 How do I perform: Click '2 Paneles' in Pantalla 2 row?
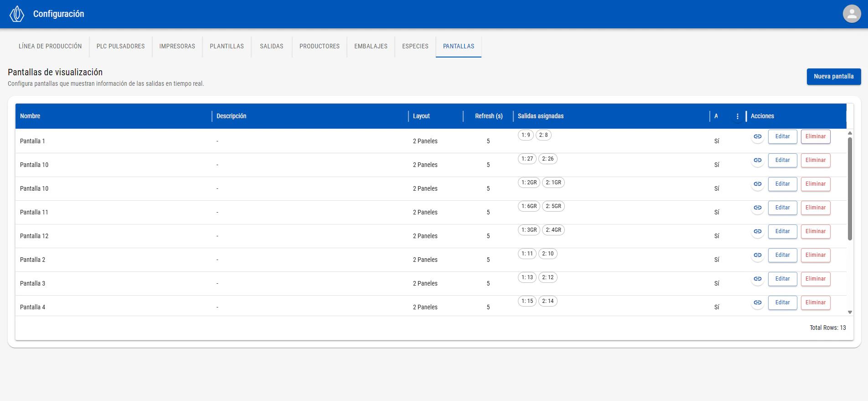click(425, 260)
